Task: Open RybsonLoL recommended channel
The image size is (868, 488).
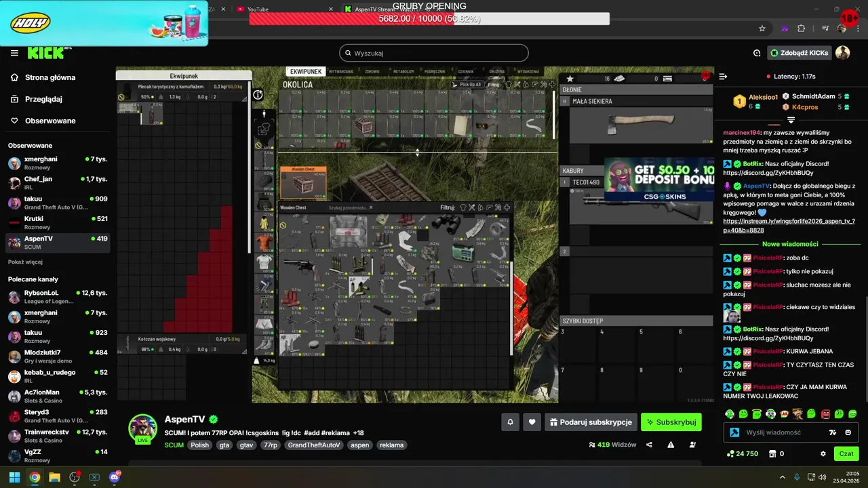Action: click(x=58, y=296)
